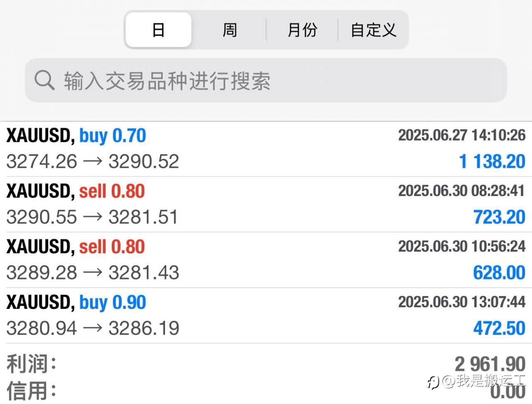Image resolution: width=532 pixels, height=404 pixels.
Task: Tap the price range 3274.26 → 3290.52
Action: click(93, 162)
